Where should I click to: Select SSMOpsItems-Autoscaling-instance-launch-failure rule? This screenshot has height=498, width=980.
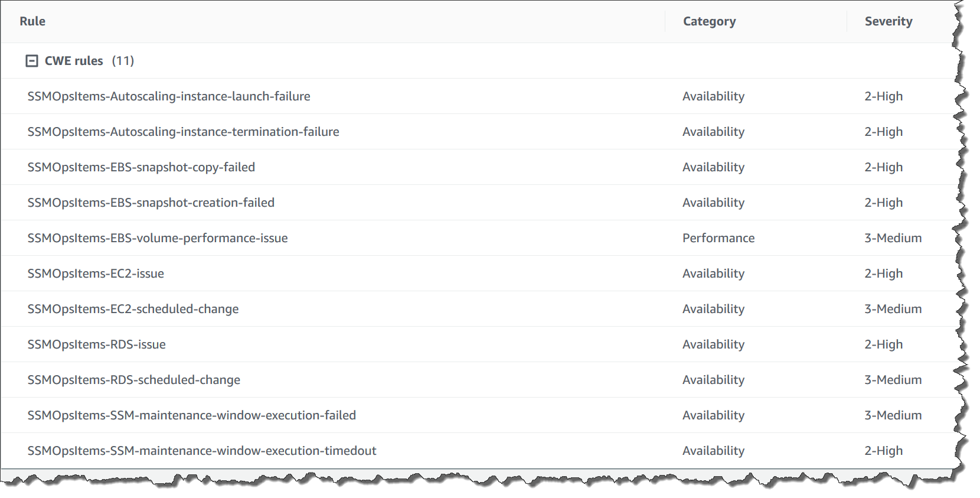pyautogui.click(x=169, y=96)
